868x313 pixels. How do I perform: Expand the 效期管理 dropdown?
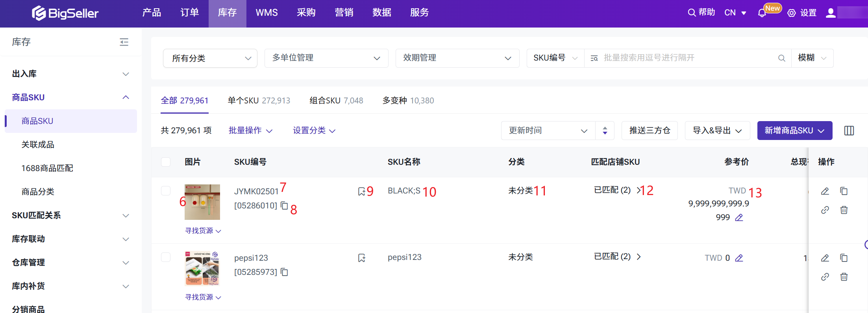pyautogui.click(x=457, y=58)
